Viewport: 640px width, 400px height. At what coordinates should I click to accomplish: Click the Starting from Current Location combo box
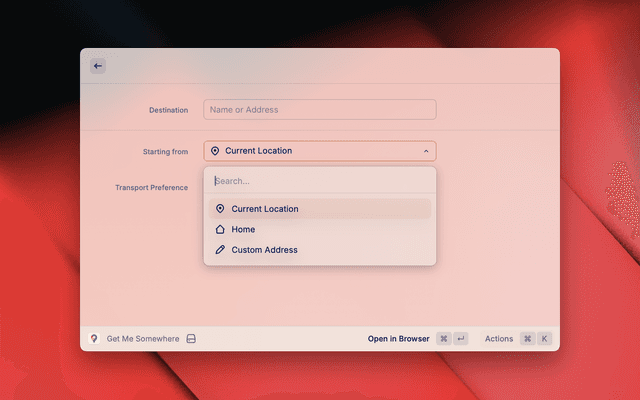pos(319,151)
